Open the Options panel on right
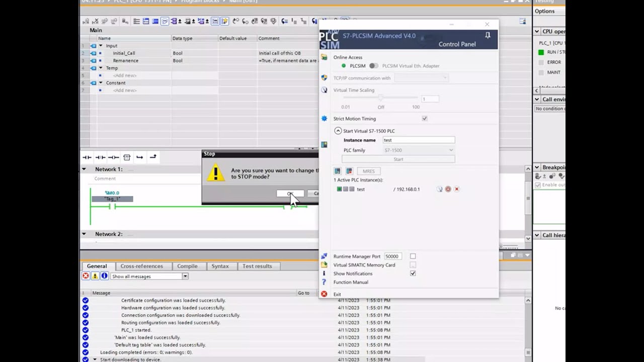The image size is (644, 362). [544, 11]
